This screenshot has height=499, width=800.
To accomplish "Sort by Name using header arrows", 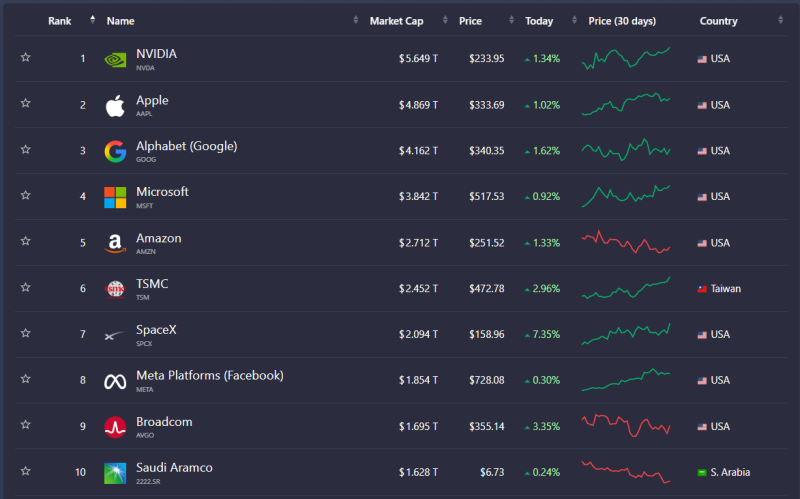I will click(356, 20).
